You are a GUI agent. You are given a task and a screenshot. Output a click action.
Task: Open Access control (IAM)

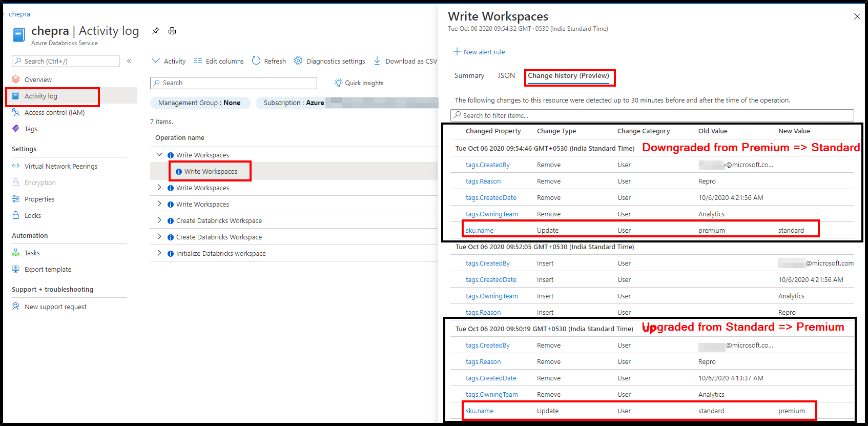[x=54, y=112]
